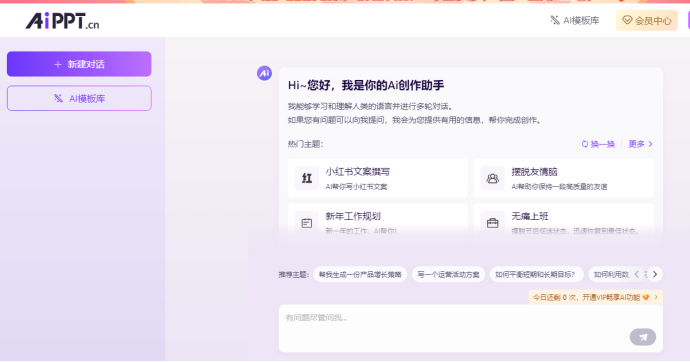Select the 新年工作规划 topic card
This screenshot has height=362, width=690.
pyautogui.click(x=378, y=223)
